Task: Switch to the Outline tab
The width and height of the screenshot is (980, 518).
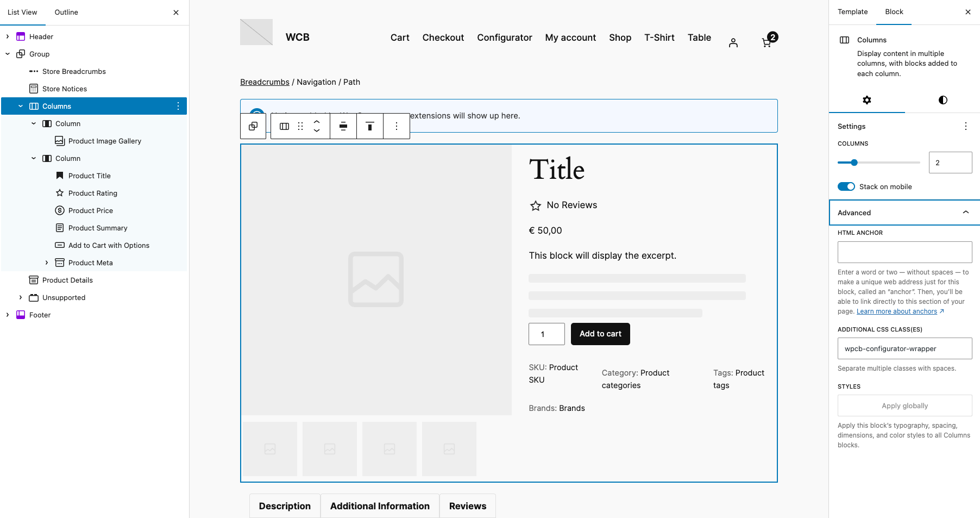Action: 66,12
